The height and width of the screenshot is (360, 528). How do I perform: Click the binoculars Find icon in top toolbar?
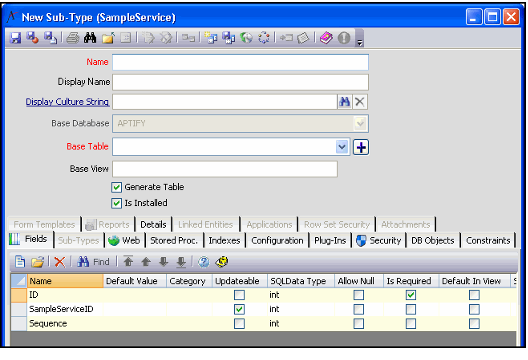point(90,38)
